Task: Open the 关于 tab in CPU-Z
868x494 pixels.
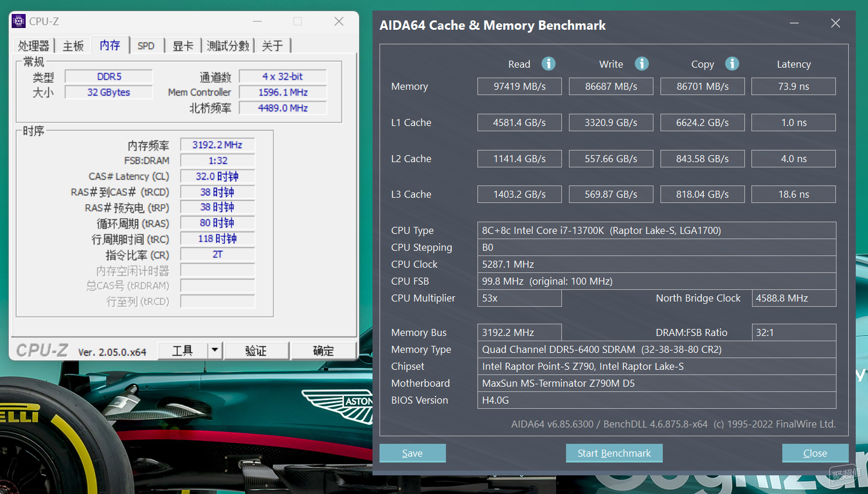Action: click(x=272, y=45)
